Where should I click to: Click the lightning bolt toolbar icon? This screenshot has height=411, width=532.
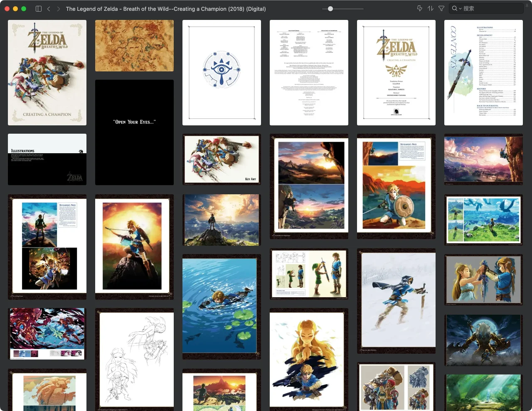click(x=419, y=8)
